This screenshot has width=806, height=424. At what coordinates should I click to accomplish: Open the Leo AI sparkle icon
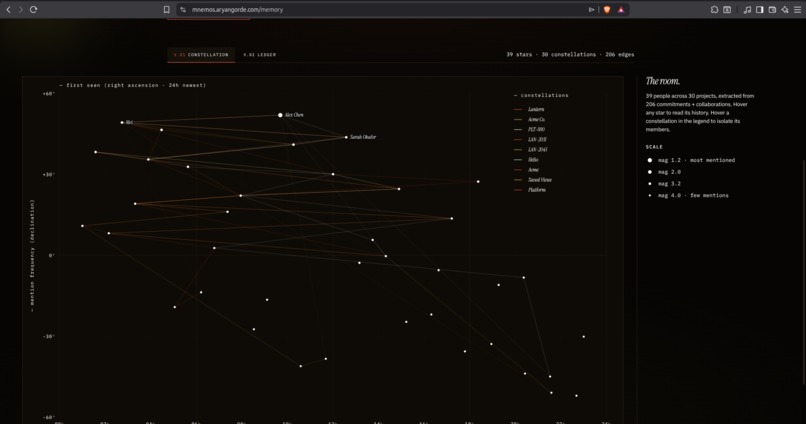[x=785, y=9]
